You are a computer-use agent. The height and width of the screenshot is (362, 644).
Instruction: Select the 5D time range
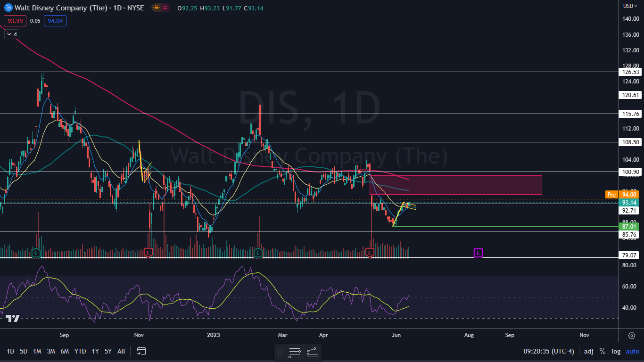click(24, 351)
